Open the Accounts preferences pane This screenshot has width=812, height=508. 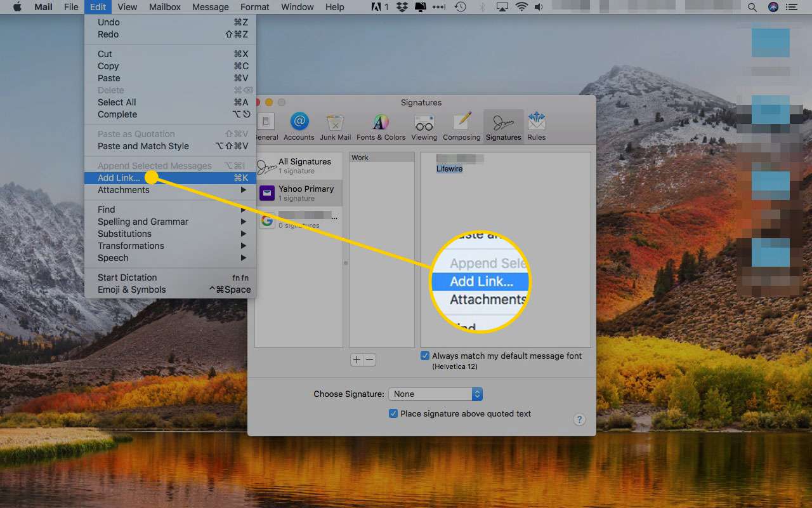[299, 126]
